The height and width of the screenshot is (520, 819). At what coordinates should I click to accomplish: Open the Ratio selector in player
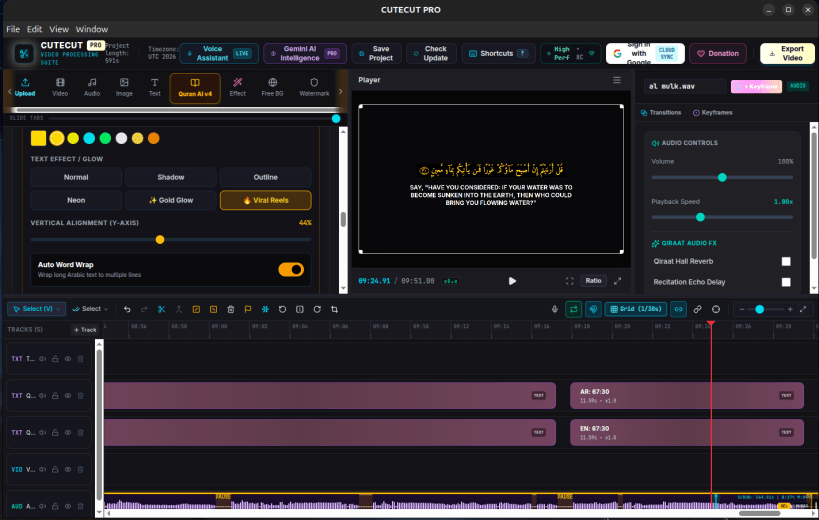click(x=593, y=281)
